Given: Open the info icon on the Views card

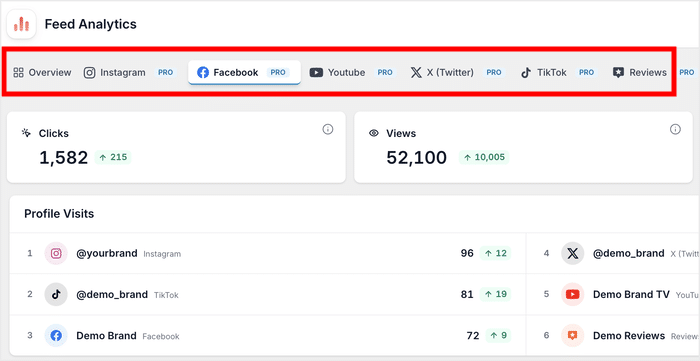Looking at the screenshot, I should pos(675,129).
